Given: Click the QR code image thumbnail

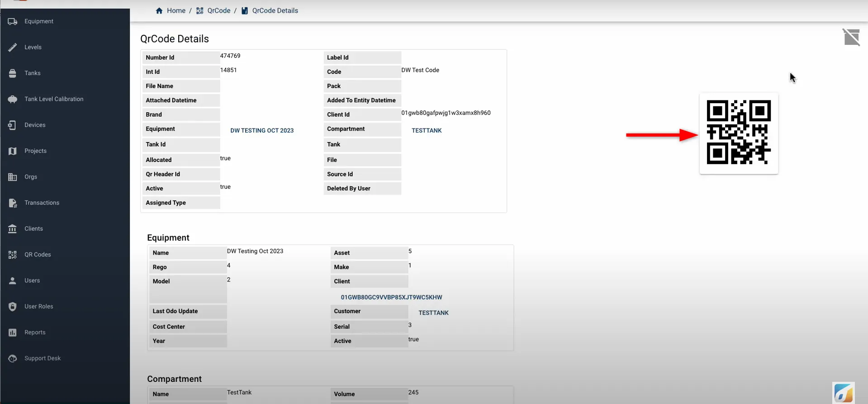Looking at the screenshot, I should [739, 133].
